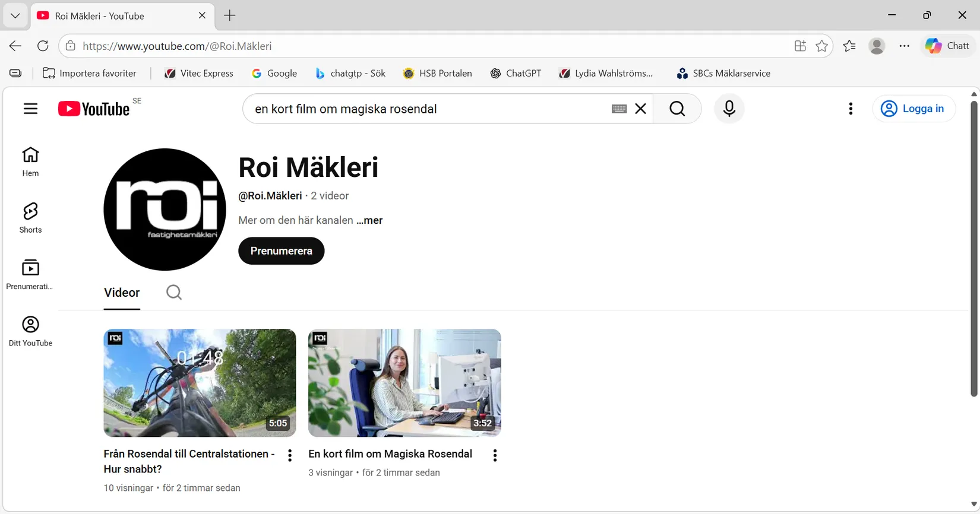Clear the search text with X
This screenshot has width=980, height=514.
(640, 109)
